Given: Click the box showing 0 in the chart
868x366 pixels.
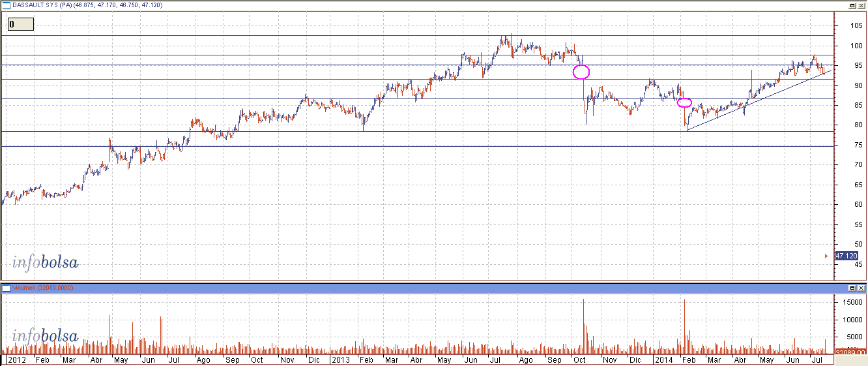Looking at the screenshot, I should click(x=21, y=25).
